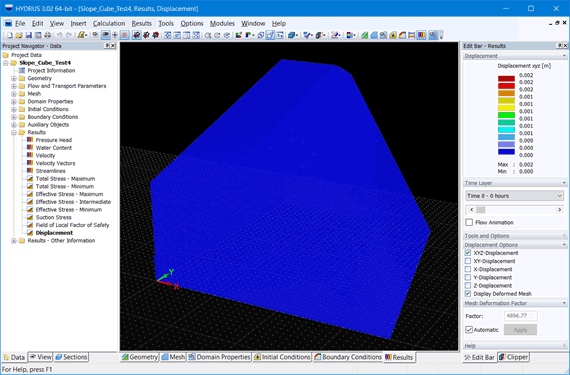The image size is (570, 375).
Task: Expand Results - Other Information node
Action: [x=14, y=241]
